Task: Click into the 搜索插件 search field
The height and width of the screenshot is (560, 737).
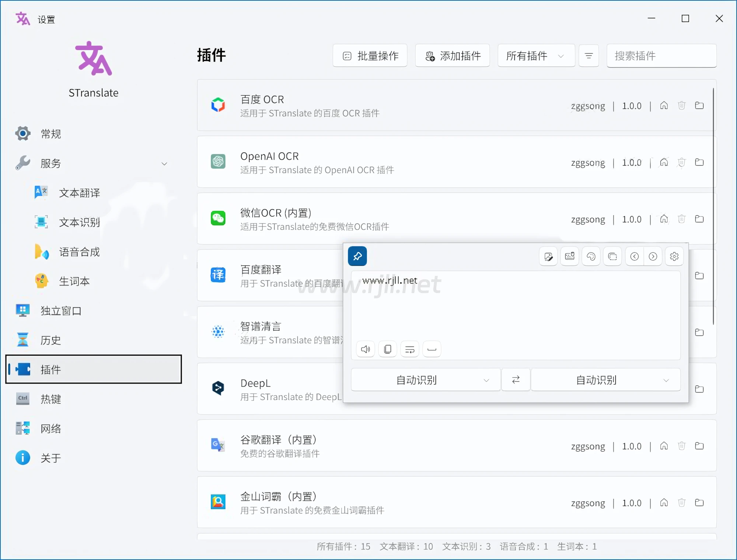Action: tap(661, 56)
